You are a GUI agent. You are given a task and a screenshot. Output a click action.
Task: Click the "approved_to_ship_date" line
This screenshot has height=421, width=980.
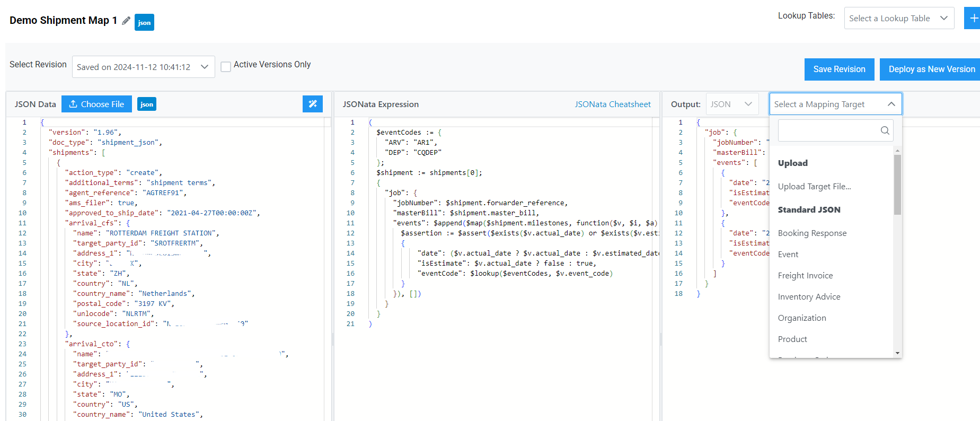[162, 213]
